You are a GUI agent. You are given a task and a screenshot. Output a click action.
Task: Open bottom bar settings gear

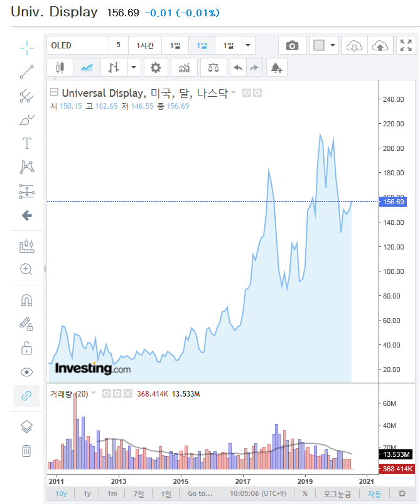click(x=402, y=493)
